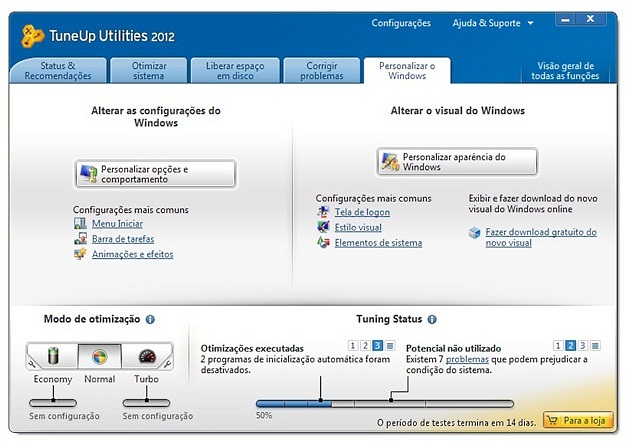
Task: Open Visão geral de todas as funções
Action: [x=565, y=71]
